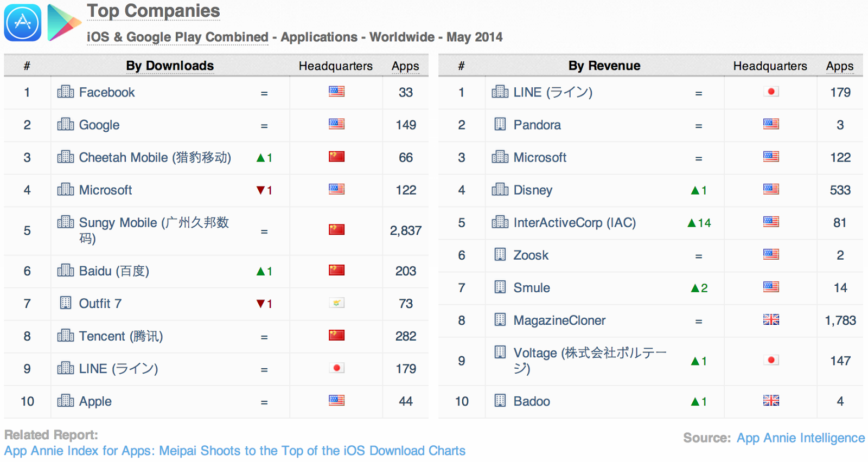Open the Disney company entry
Viewport: 868px width, 462px height.
pos(533,190)
